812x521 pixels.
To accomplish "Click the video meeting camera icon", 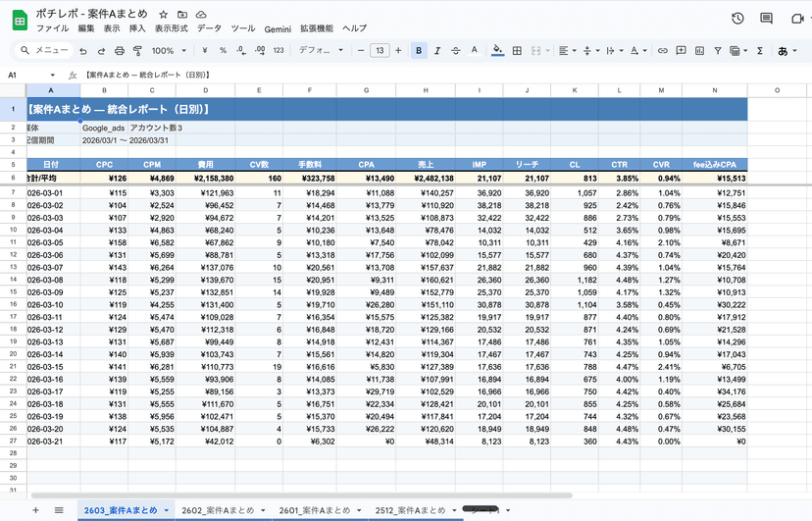I will click(797, 19).
